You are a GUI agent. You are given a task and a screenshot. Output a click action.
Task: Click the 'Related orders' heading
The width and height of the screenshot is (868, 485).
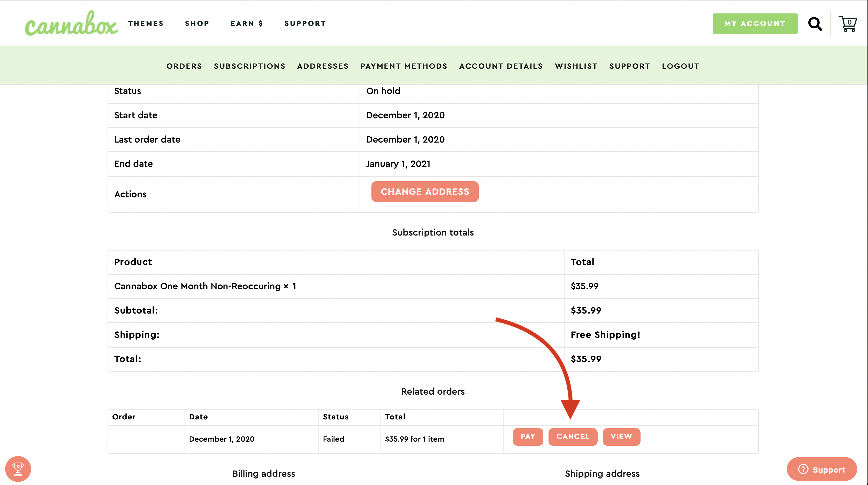coord(433,392)
